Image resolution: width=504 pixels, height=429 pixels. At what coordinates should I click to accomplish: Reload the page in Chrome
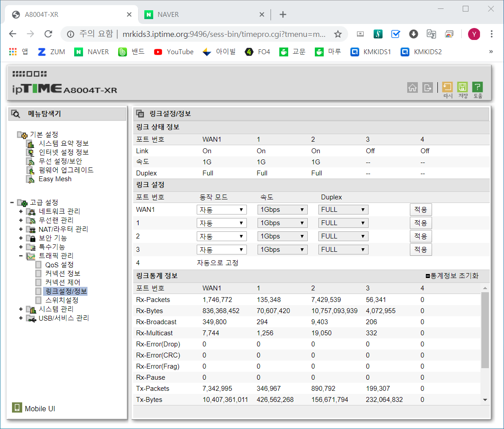pyautogui.click(x=48, y=34)
